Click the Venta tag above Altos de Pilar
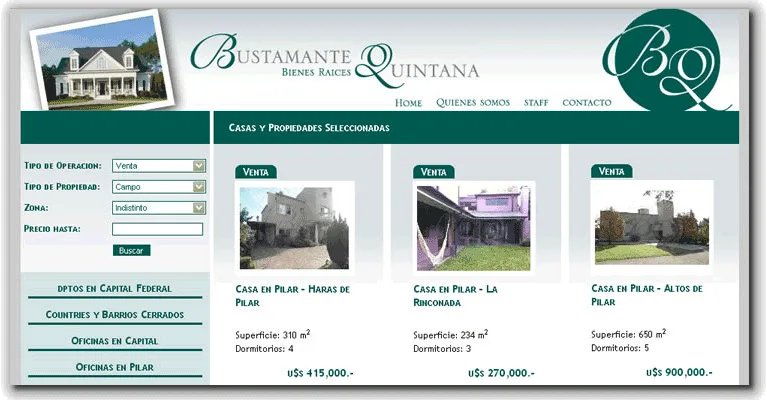The image size is (767, 400). (x=611, y=172)
